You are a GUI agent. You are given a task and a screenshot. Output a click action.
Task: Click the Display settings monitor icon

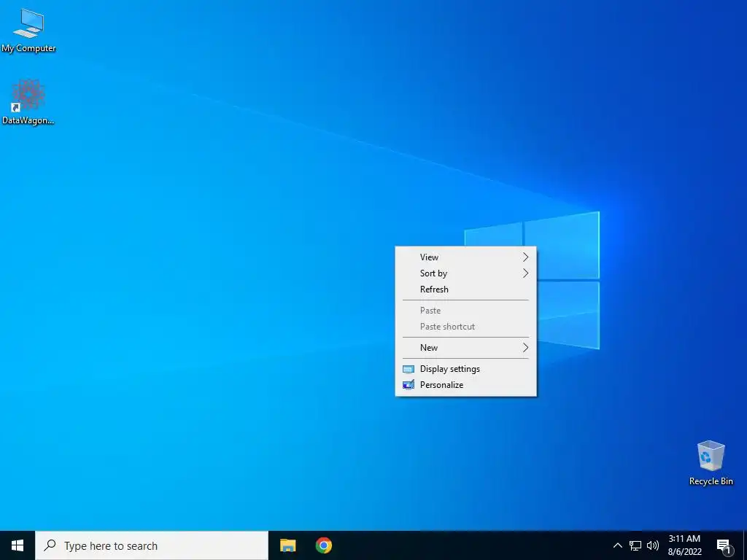point(409,369)
